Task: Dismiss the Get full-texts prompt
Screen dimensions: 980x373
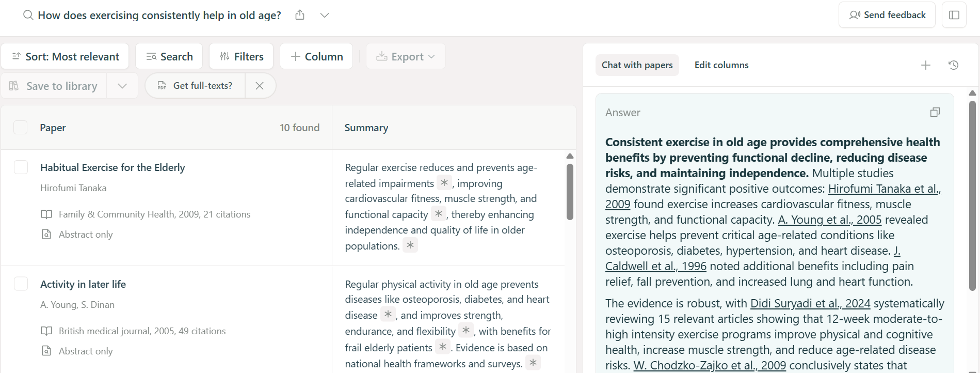Action: pyautogui.click(x=260, y=86)
